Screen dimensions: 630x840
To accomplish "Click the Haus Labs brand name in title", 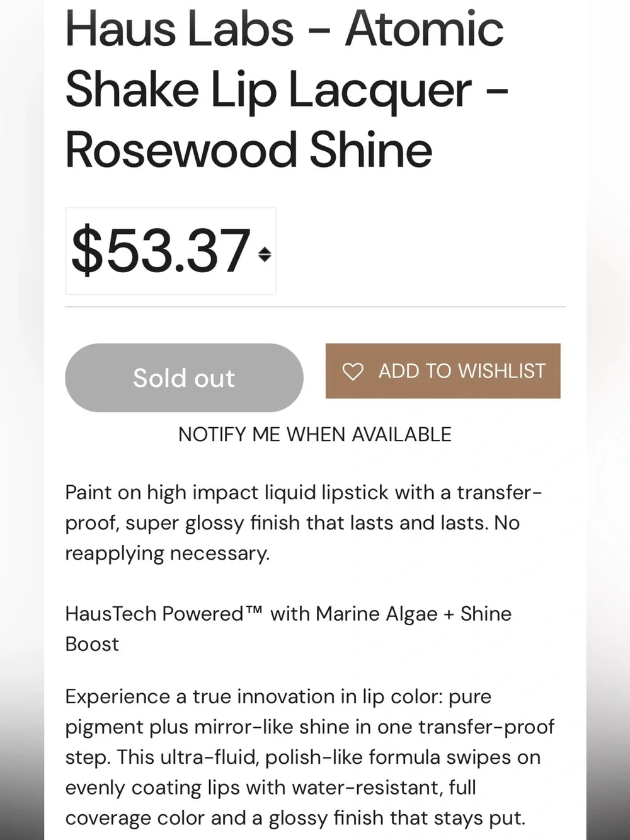I will click(179, 28).
